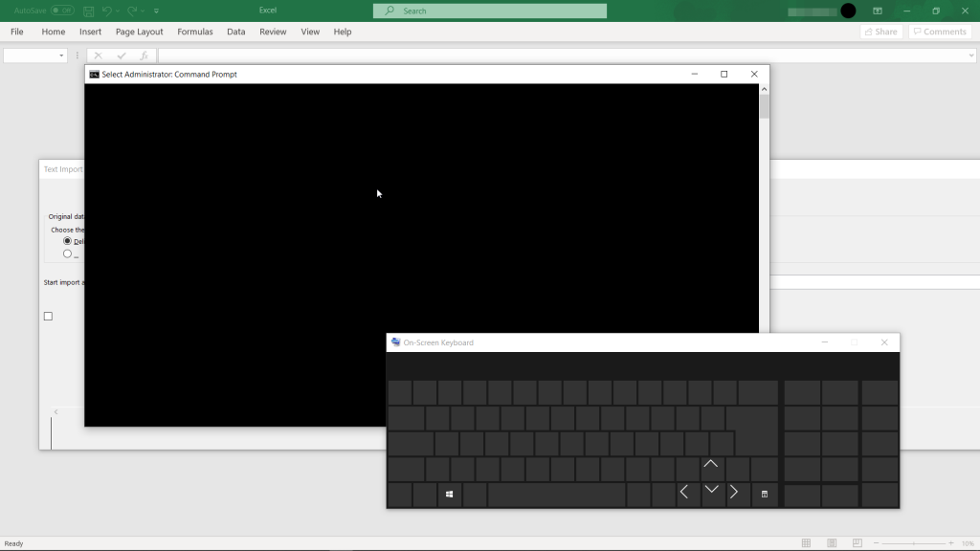The image size is (980, 551).
Task: Click the Share button
Action: 880,31
